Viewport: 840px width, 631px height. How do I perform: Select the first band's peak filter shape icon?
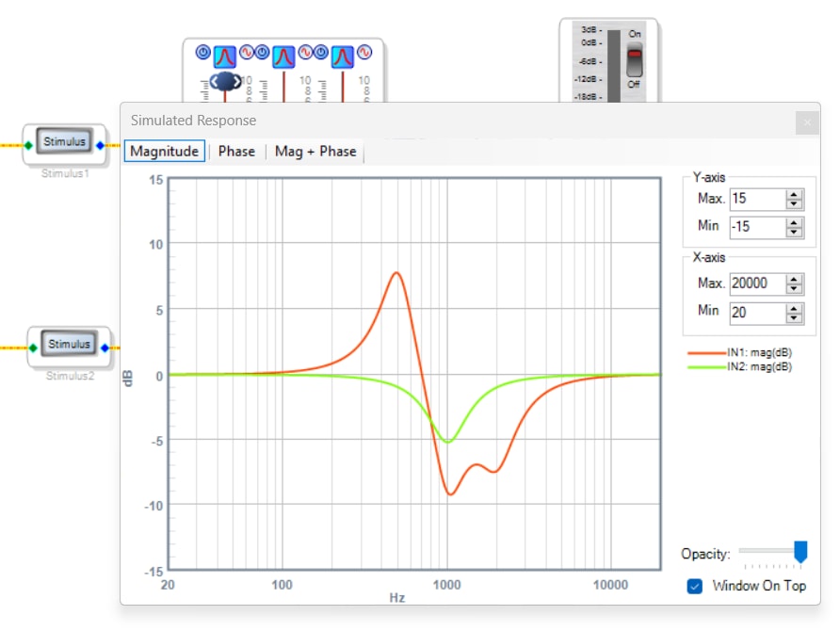coord(225,57)
